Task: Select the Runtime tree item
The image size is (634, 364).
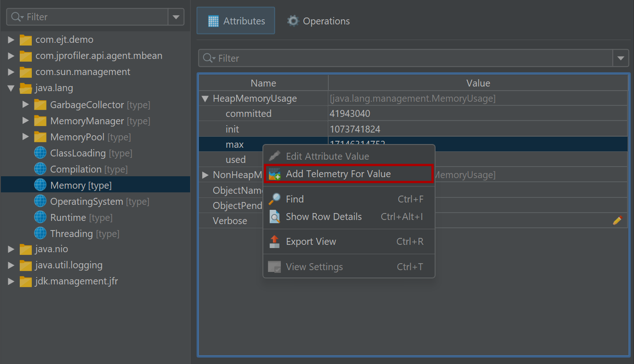Action: pos(68,218)
